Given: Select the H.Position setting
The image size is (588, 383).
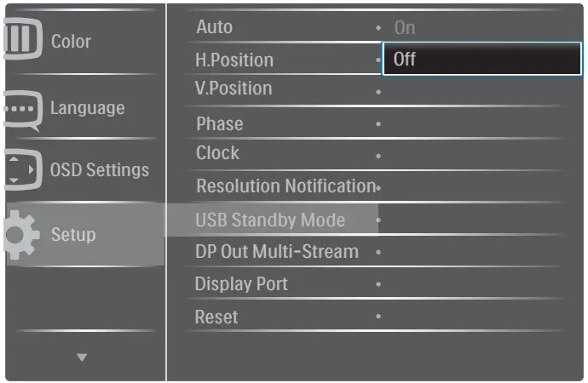Looking at the screenshot, I should pyautogui.click(x=234, y=60).
